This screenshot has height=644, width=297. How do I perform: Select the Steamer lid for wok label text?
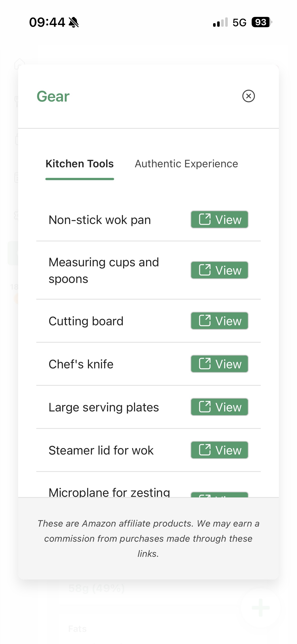101,450
